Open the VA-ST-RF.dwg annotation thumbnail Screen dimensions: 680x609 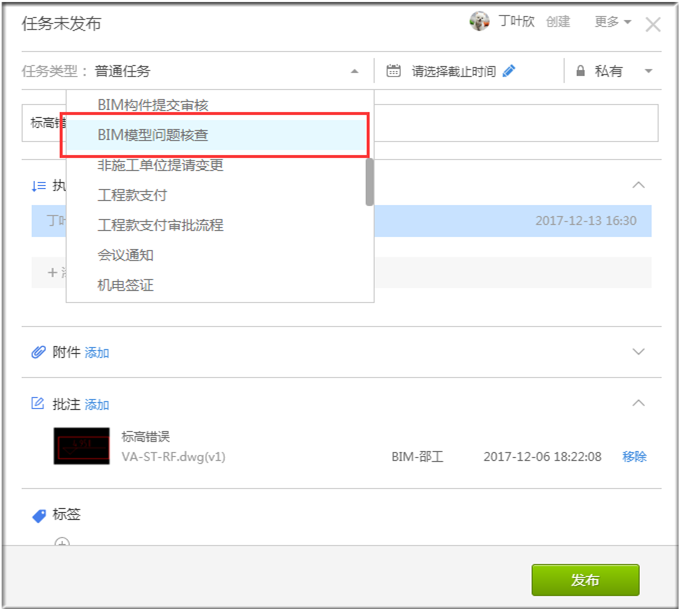81,446
